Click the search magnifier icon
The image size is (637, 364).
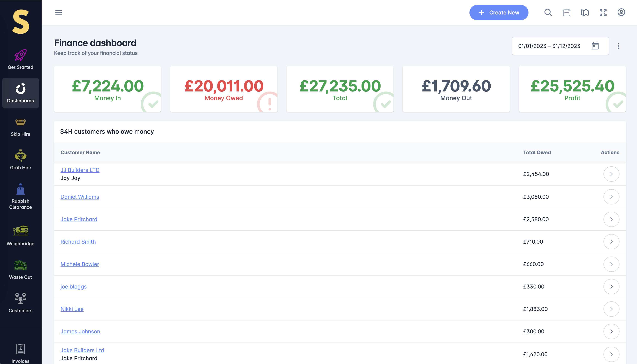(548, 13)
